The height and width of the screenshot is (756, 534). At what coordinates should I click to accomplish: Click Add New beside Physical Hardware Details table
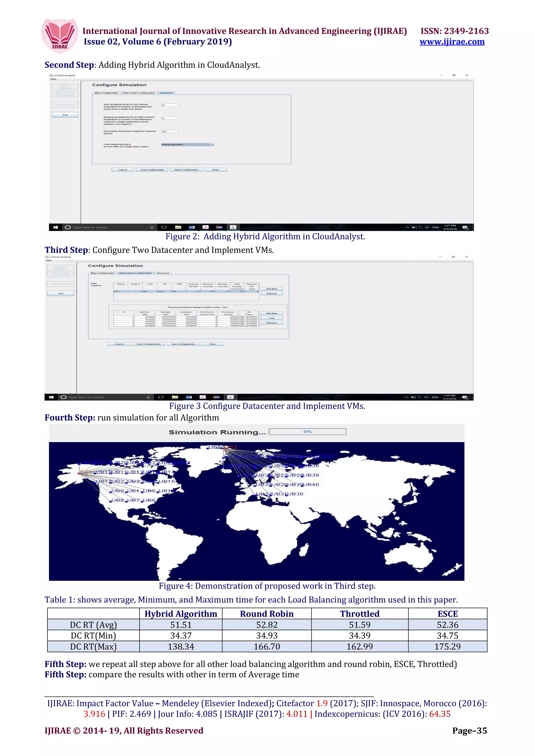[x=271, y=314]
